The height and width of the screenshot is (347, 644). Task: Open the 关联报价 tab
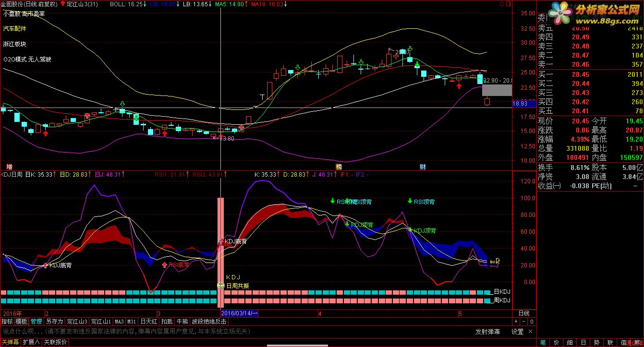point(55,342)
